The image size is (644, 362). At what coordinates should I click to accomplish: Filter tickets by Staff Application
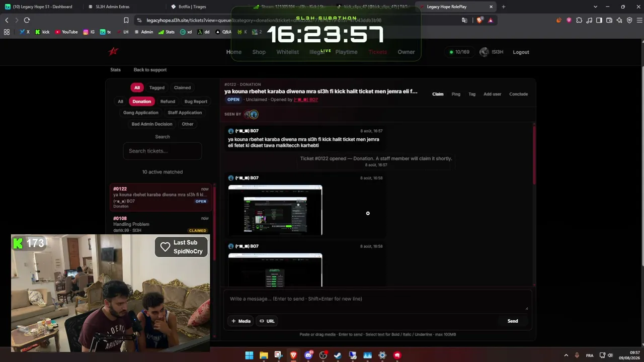coord(185,113)
